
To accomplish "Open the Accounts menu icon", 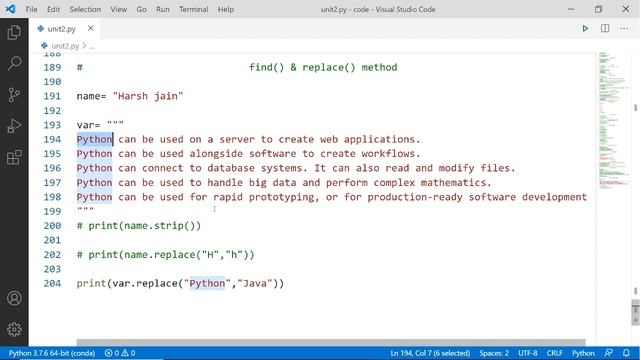I will (x=14, y=298).
